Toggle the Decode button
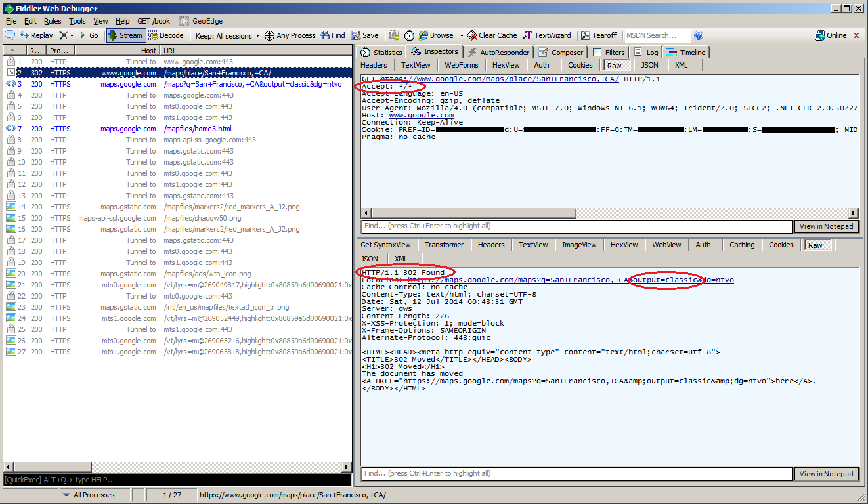The width and height of the screenshot is (868, 504). coord(166,35)
